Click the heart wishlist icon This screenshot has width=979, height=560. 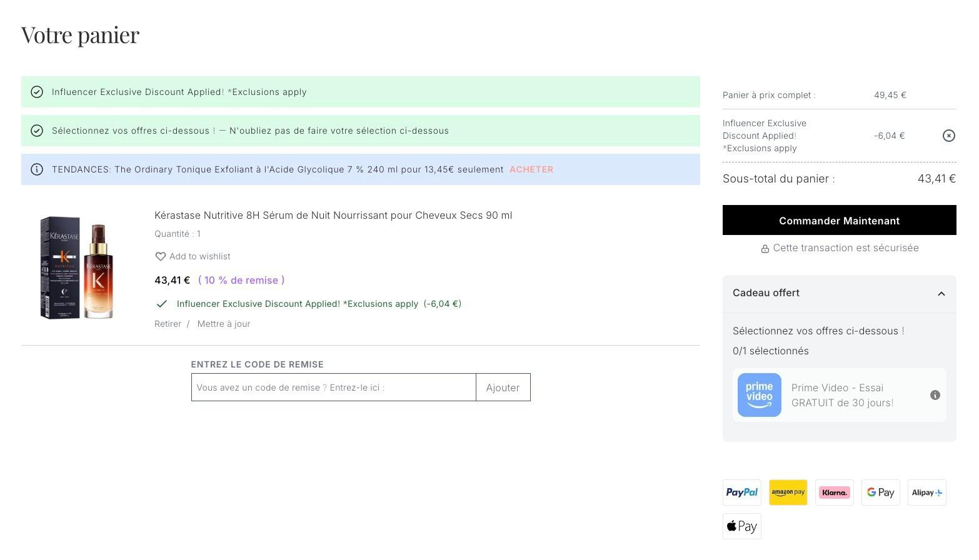pyautogui.click(x=160, y=257)
